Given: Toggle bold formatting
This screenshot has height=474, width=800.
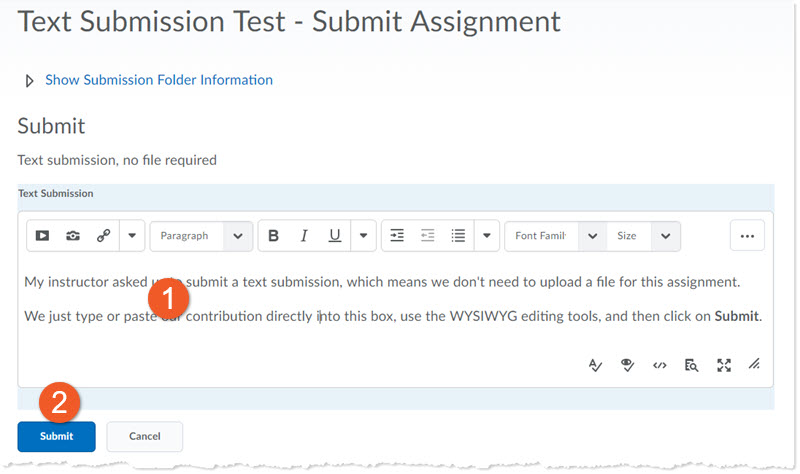Looking at the screenshot, I should (x=273, y=236).
